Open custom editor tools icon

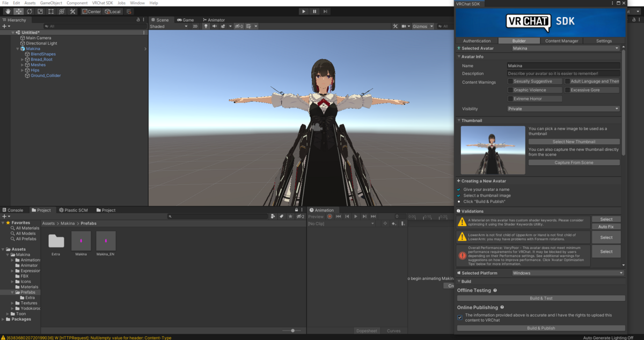point(72,11)
